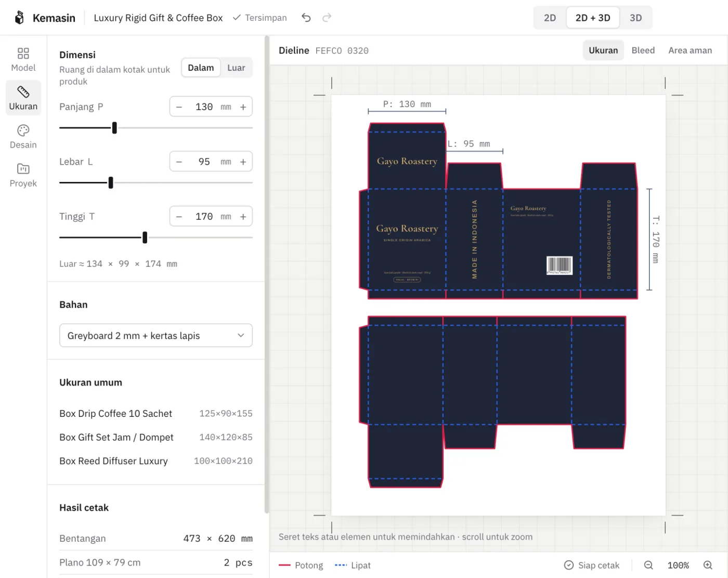This screenshot has height=578, width=728.
Task: Decrease Panjang P with minus button
Action: (179, 107)
